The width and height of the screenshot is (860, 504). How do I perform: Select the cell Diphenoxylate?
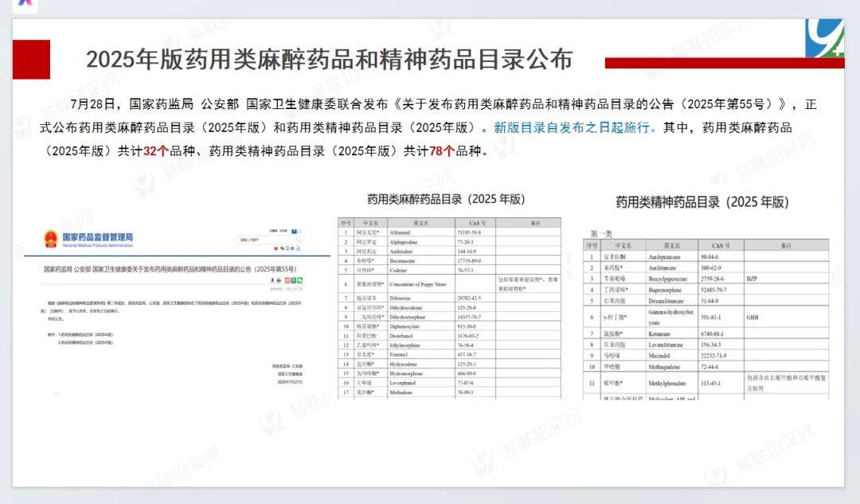pos(421,326)
